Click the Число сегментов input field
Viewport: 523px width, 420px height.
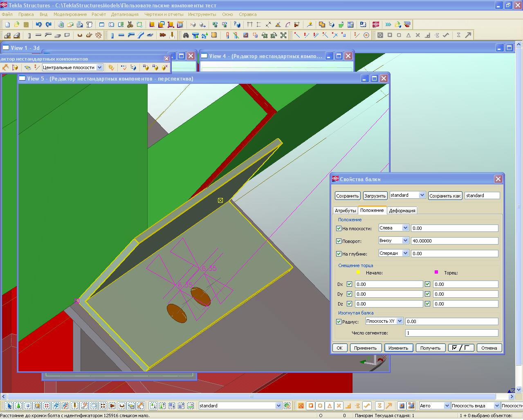451,333
